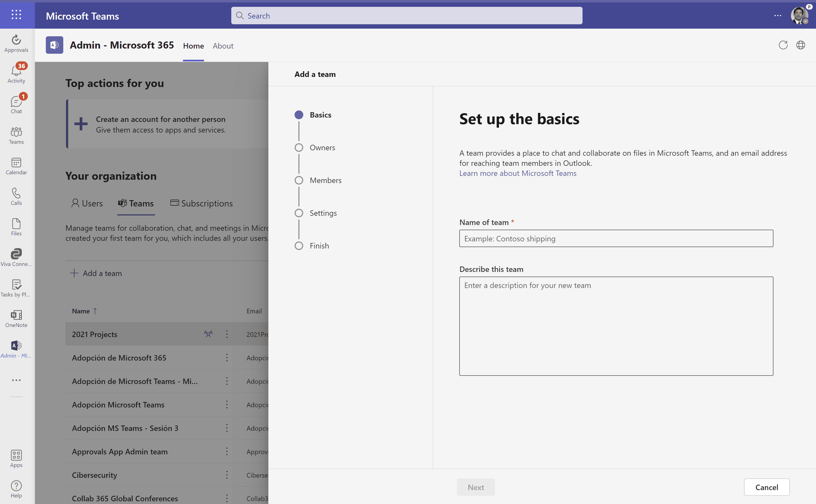Go to the Settings wizard step
Image resolution: width=816 pixels, height=504 pixels.
point(316,213)
